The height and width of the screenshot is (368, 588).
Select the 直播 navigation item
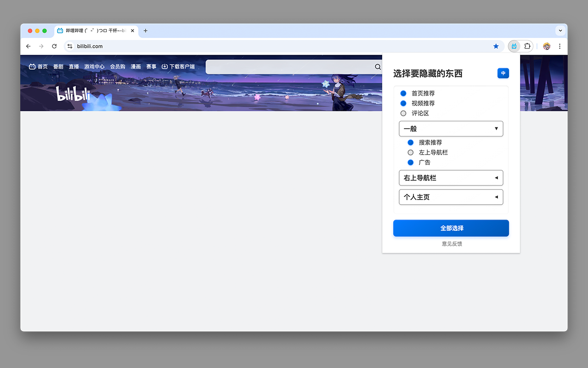coord(73,66)
